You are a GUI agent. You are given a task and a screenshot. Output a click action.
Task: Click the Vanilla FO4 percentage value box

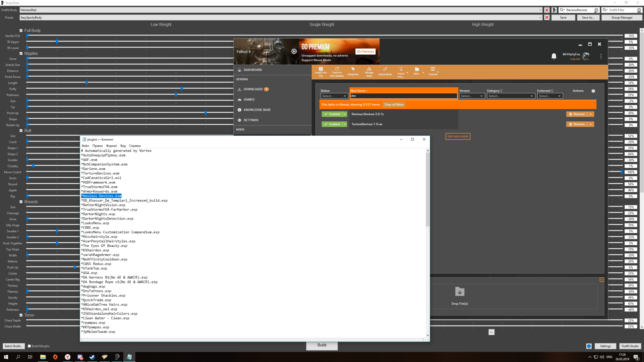pos(631,36)
